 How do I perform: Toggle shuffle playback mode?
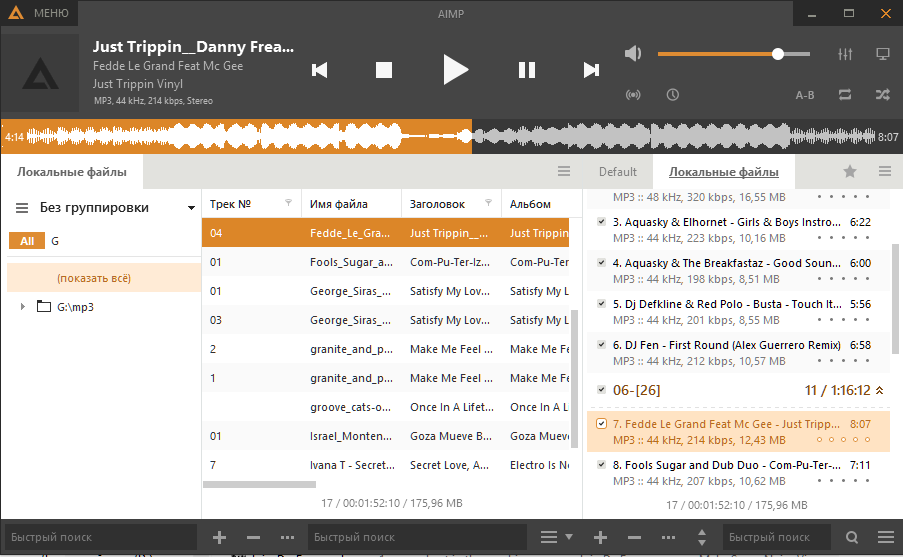tap(882, 95)
